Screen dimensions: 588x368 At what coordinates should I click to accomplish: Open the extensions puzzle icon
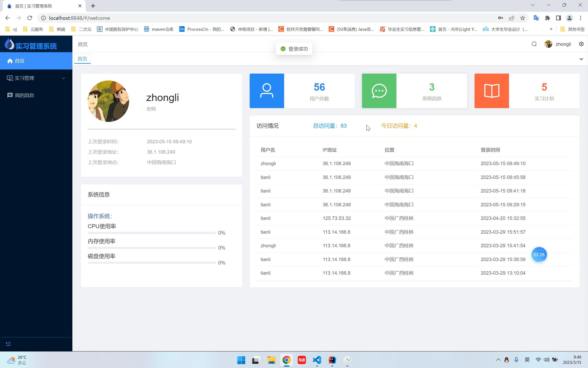click(547, 18)
